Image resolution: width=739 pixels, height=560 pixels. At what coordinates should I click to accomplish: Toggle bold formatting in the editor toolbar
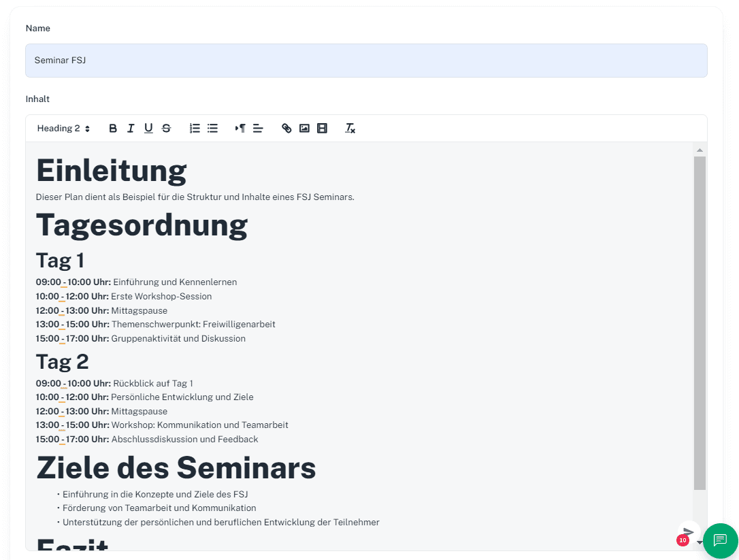pos(113,128)
